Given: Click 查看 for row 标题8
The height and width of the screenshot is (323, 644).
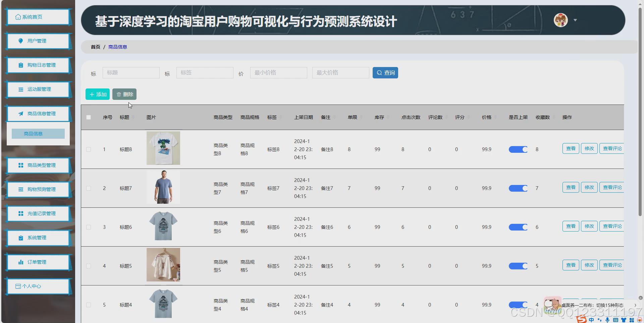Looking at the screenshot, I should click(571, 148).
